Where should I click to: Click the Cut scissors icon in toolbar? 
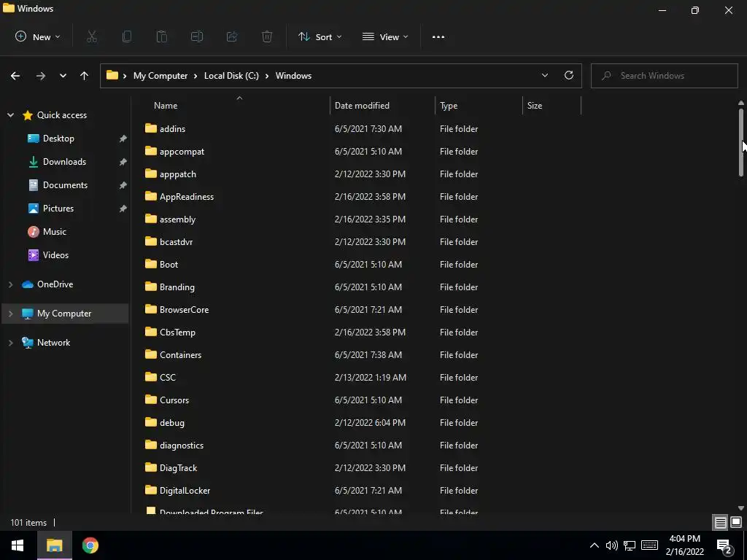pyautogui.click(x=92, y=36)
